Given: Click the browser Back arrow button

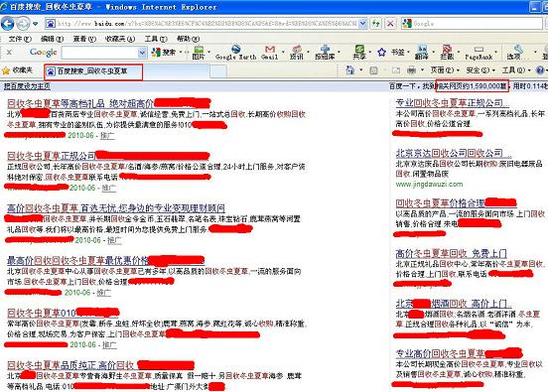Looking at the screenshot, I should tap(8, 24).
